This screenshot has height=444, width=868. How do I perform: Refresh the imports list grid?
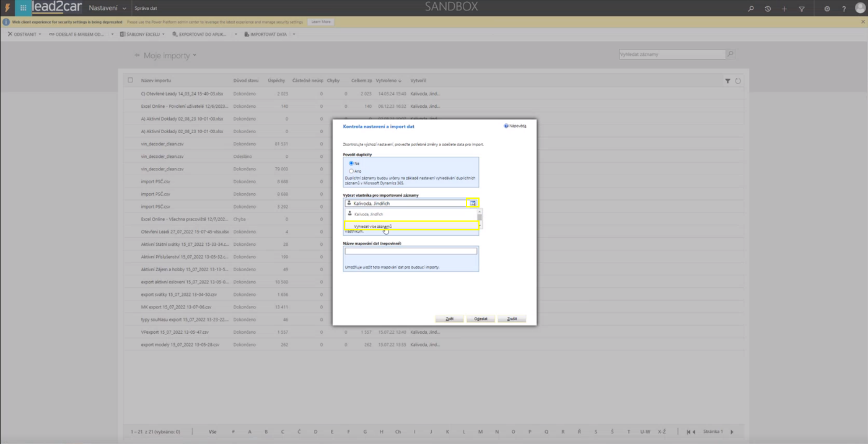pyautogui.click(x=738, y=81)
